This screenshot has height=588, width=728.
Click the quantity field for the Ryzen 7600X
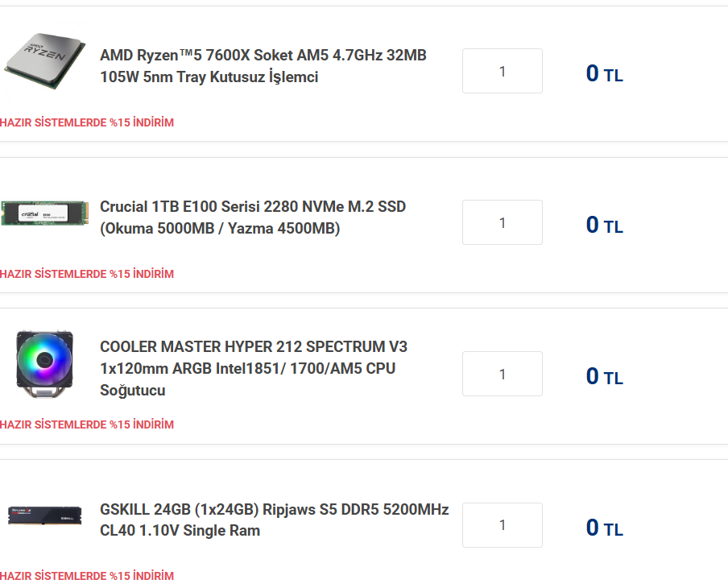(502, 71)
